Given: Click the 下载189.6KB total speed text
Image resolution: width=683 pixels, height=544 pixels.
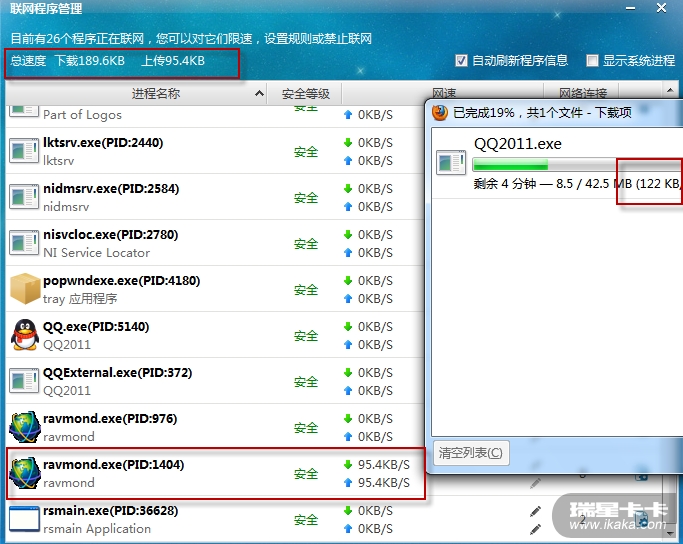Looking at the screenshot, I should click(89, 61).
